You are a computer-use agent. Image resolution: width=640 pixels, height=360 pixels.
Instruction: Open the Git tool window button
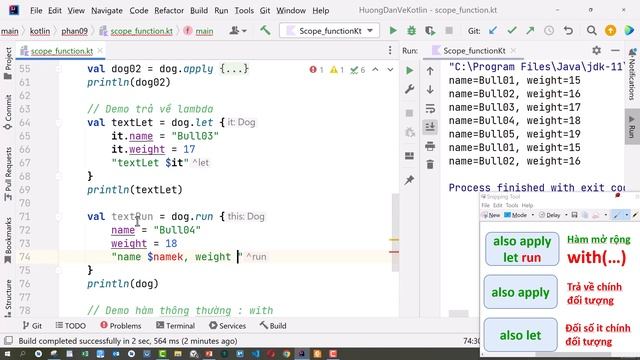coord(32,326)
